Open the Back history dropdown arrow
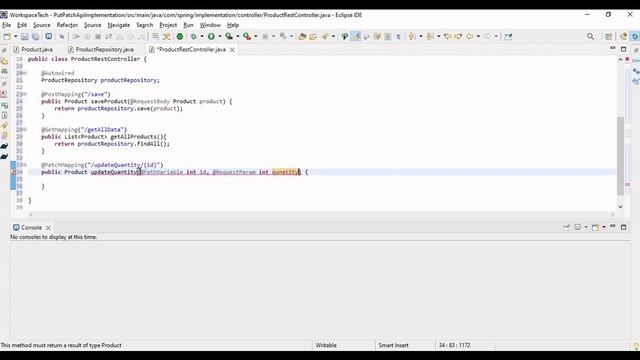The image size is (640, 360). (x=478, y=37)
